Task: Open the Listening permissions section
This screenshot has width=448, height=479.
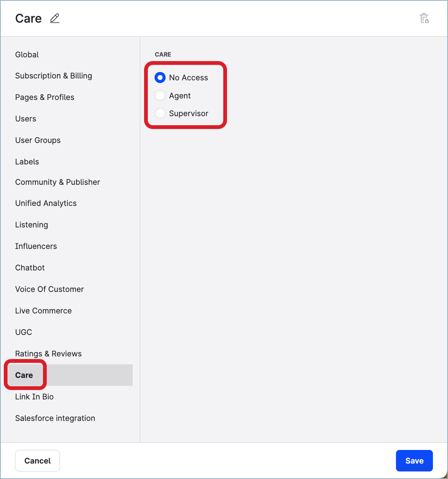Action: [32, 225]
